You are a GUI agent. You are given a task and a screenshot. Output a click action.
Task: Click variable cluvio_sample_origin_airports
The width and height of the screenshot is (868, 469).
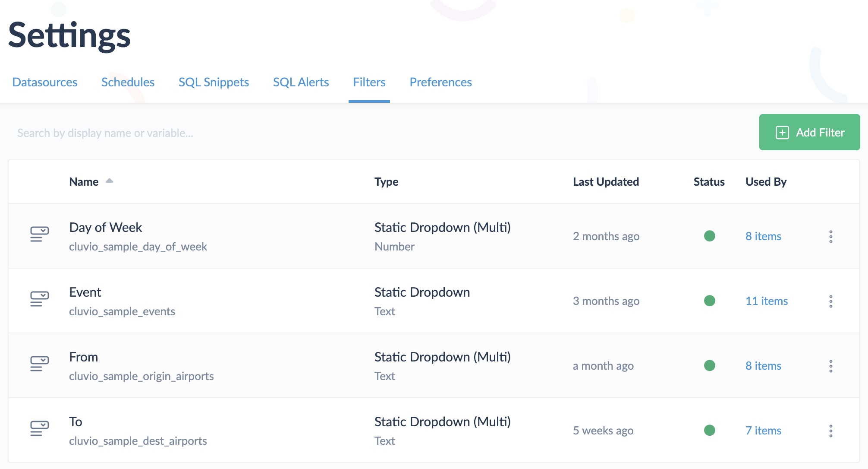click(142, 376)
